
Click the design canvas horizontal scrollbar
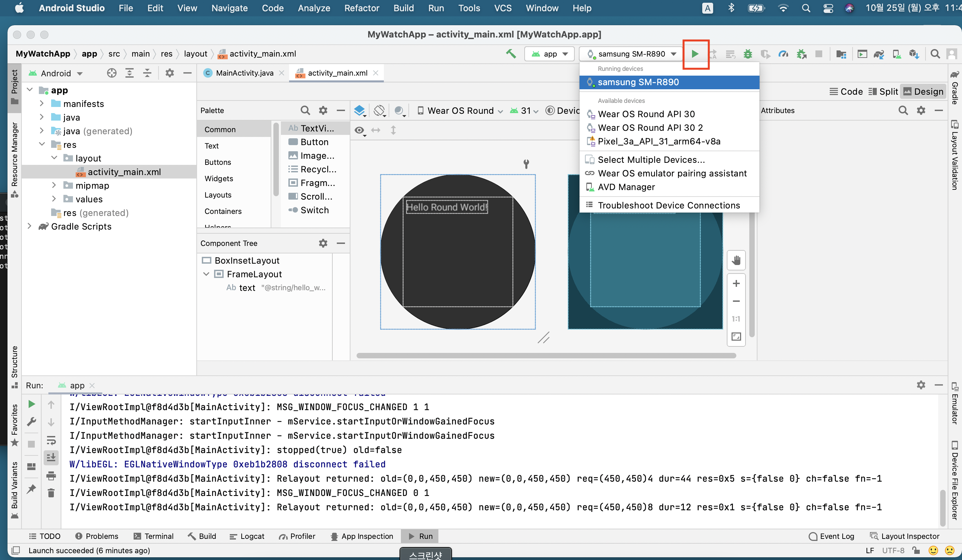(x=546, y=356)
